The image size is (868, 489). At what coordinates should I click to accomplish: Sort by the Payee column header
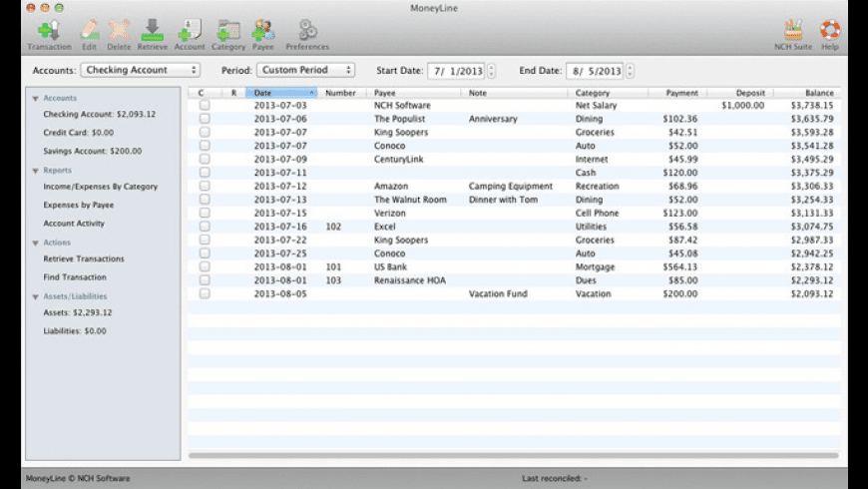(414, 93)
